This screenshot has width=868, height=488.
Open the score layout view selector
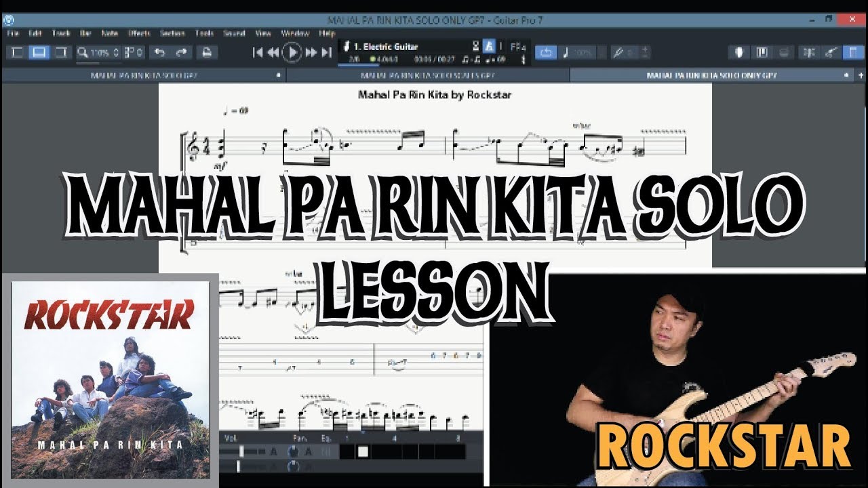135,52
